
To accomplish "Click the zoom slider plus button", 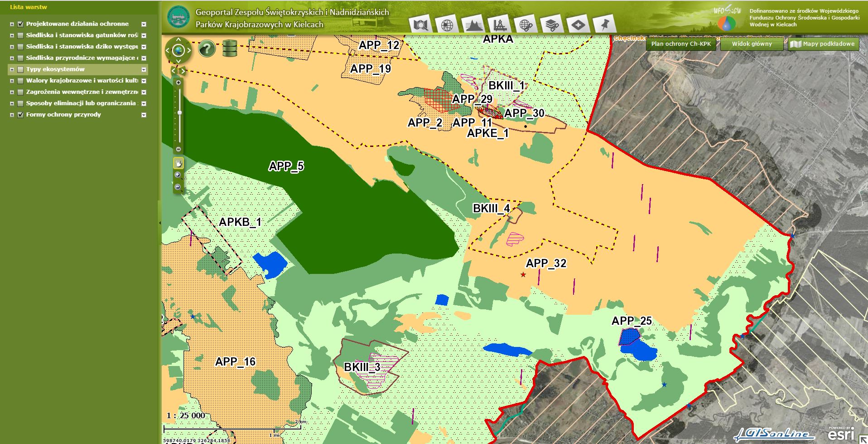I will [178, 83].
